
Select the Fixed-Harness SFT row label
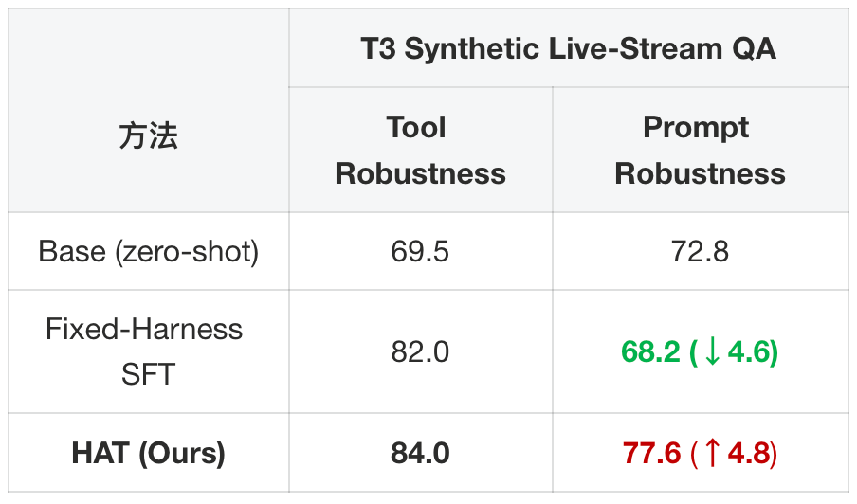point(144,351)
